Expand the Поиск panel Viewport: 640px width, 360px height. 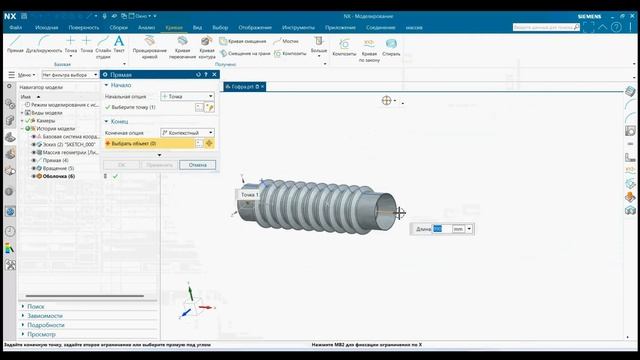[23, 306]
